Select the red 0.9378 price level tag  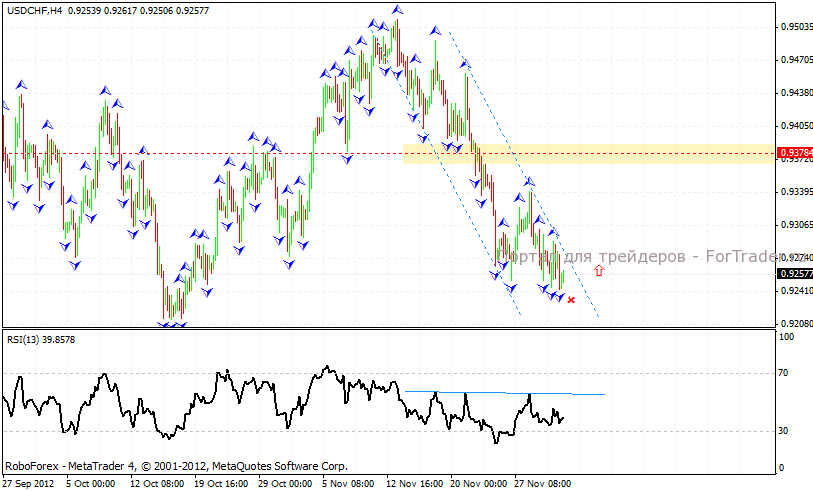(x=793, y=152)
